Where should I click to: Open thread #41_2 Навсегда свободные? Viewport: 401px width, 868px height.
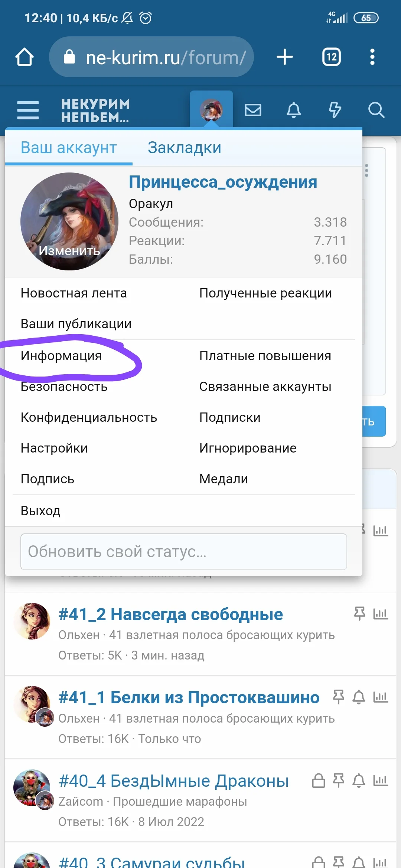(x=171, y=614)
